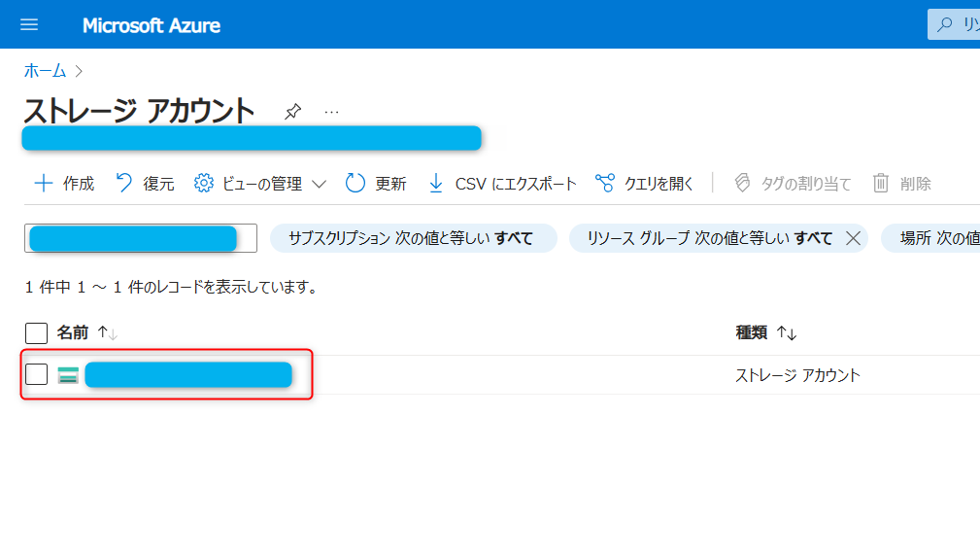Click the Microsoft Azure logo text
This screenshot has width=980, height=556.
tap(152, 25)
